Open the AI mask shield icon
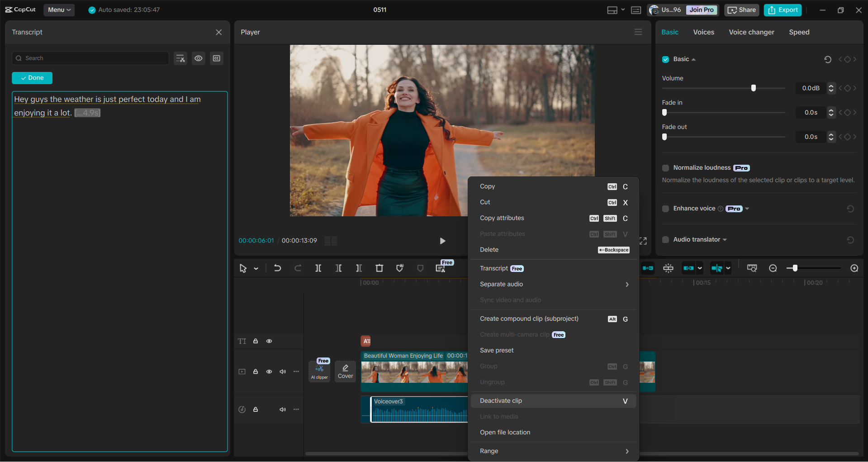The height and width of the screenshot is (462, 868). click(400, 268)
